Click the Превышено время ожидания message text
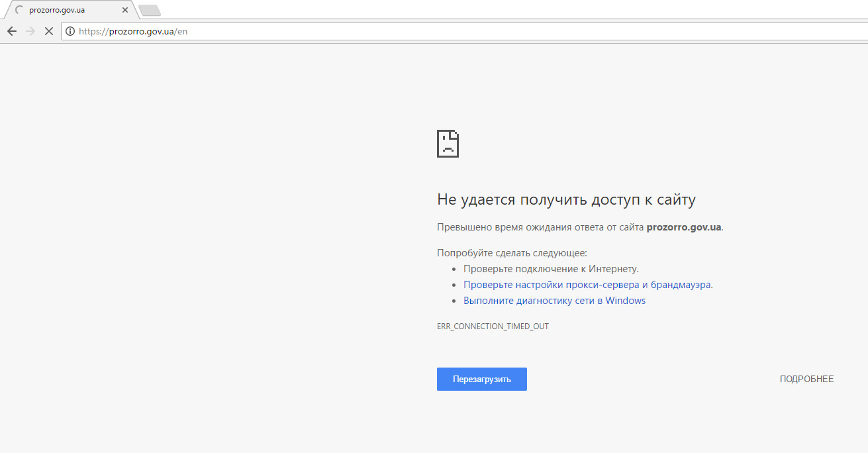Viewport: 868px width, 453px height. (540, 227)
